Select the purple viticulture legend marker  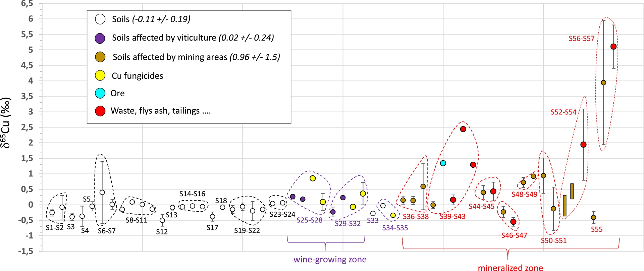pyautogui.click(x=100, y=38)
